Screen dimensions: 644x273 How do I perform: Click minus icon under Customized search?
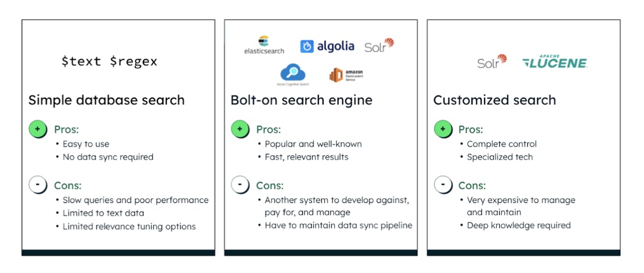442,185
